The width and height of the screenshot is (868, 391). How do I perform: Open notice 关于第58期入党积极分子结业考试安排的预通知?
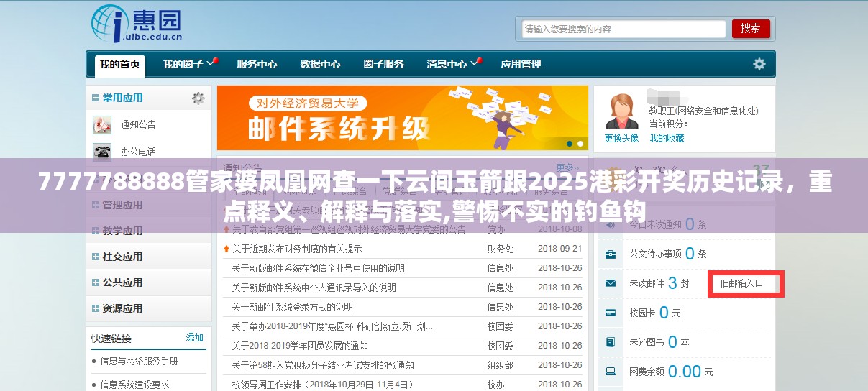pos(322,365)
